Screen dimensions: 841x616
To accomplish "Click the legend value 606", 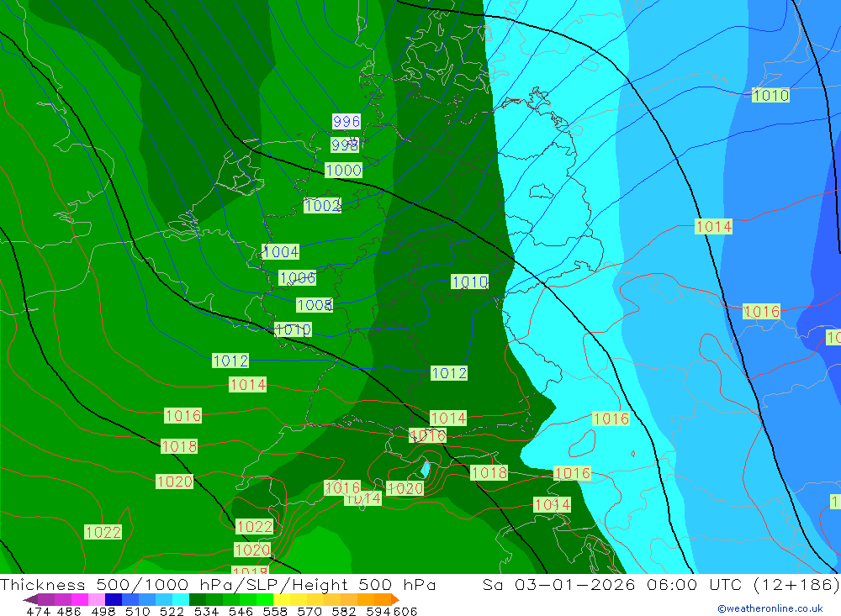I will (x=405, y=612).
